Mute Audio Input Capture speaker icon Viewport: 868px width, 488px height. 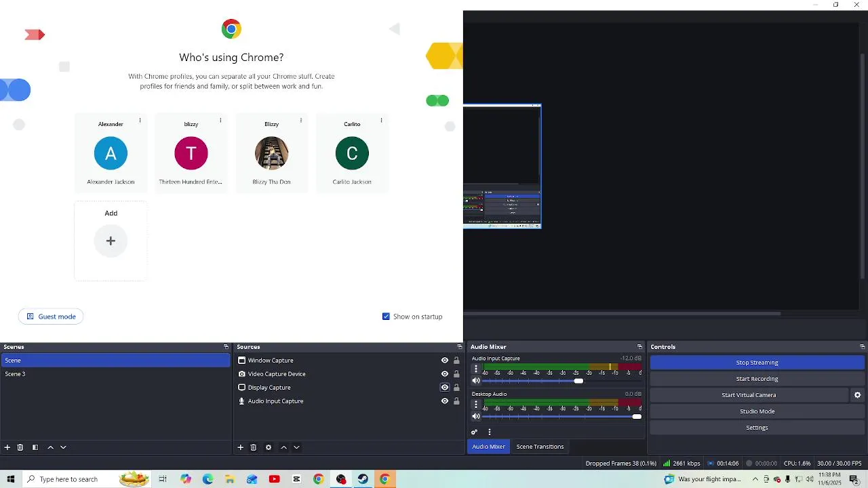(x=476, y=381)
